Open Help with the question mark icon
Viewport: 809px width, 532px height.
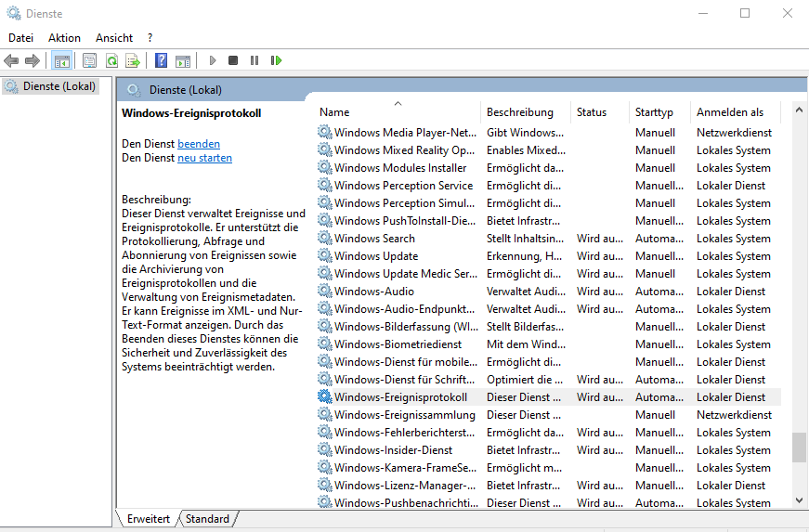coord(161,60)
